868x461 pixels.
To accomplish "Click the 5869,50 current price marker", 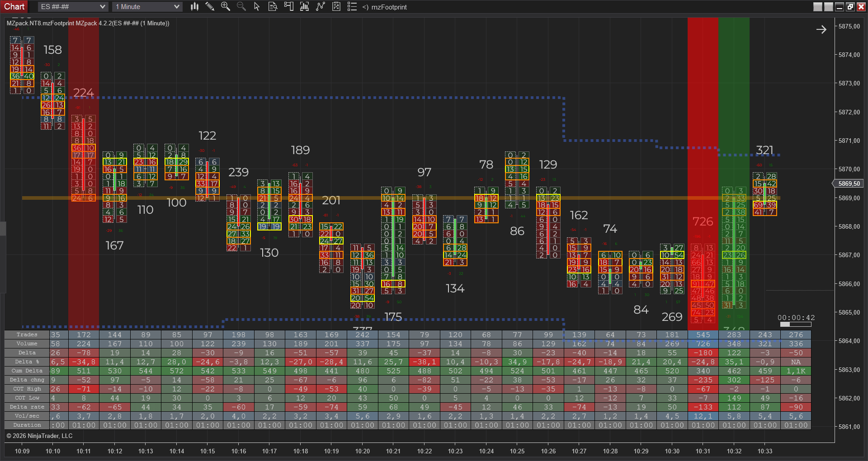I will click(848, 183).
